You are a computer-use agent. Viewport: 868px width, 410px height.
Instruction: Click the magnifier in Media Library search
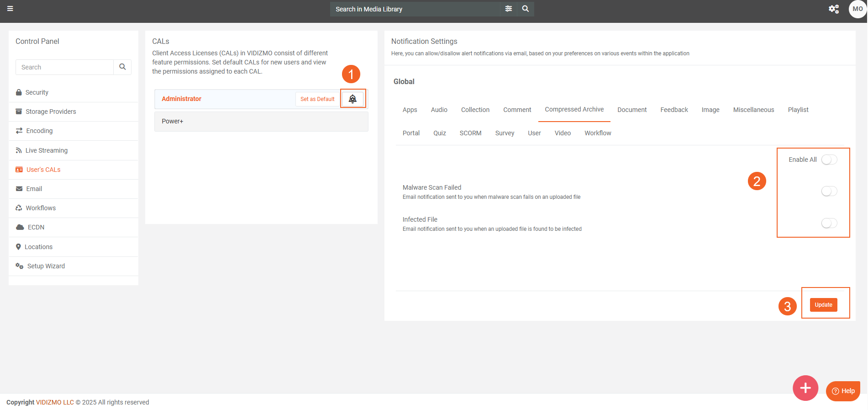pyautogui.click(x=525, y=9)
